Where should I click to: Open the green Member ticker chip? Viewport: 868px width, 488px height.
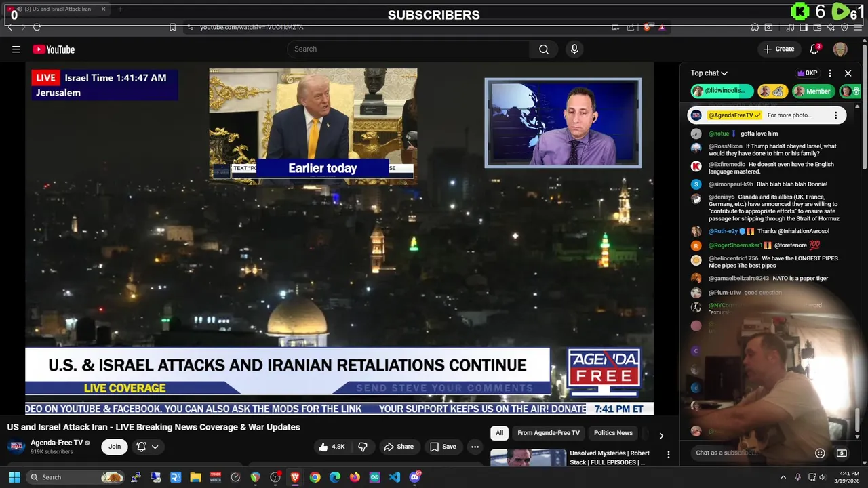click(812, 91)
